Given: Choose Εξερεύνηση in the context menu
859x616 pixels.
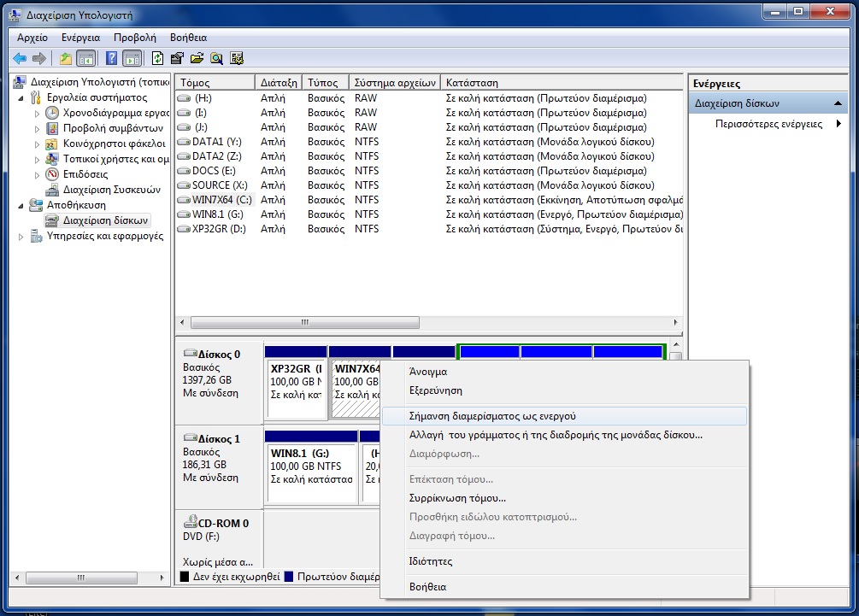Looking at the screenshot, I should tap(564, 390).
